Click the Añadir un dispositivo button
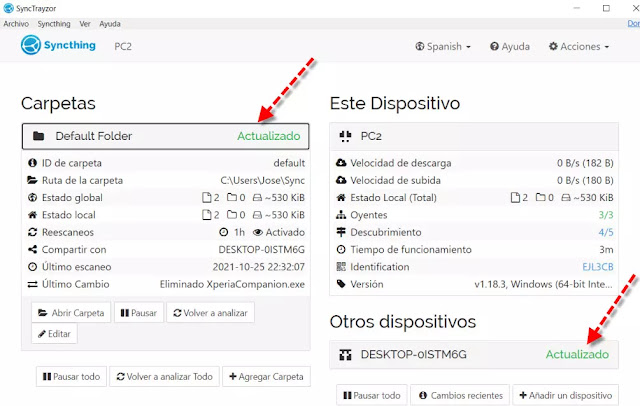This screenshot has height=406, width=640. 565,395
